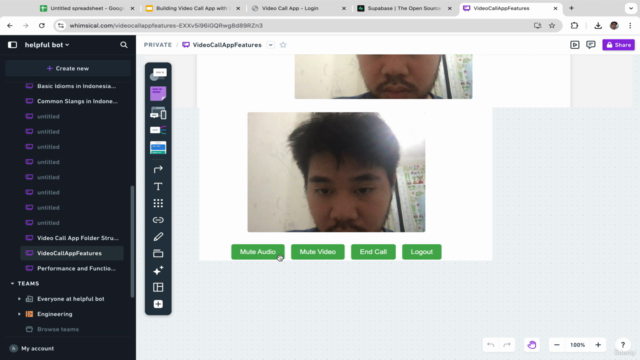
Task: Open browser downloads
Action: (598, 25)
